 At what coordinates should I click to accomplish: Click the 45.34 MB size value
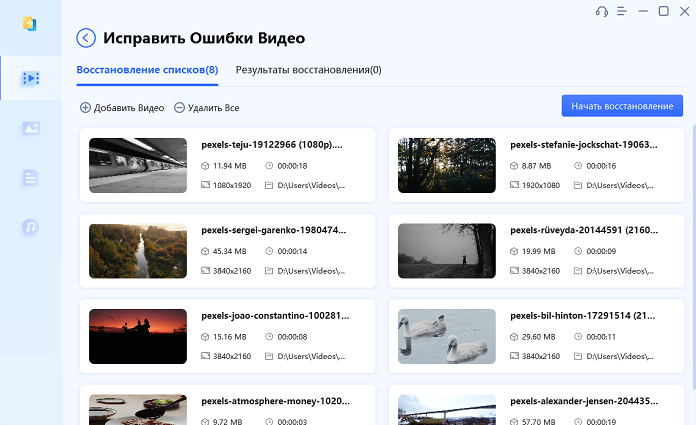[x=229, y=251]
